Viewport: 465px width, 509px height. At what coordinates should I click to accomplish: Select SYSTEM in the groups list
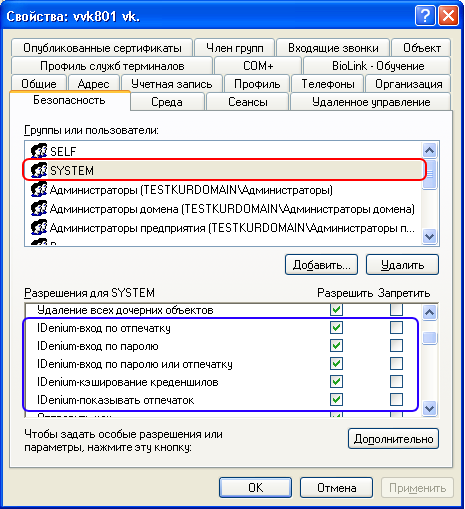223,170
